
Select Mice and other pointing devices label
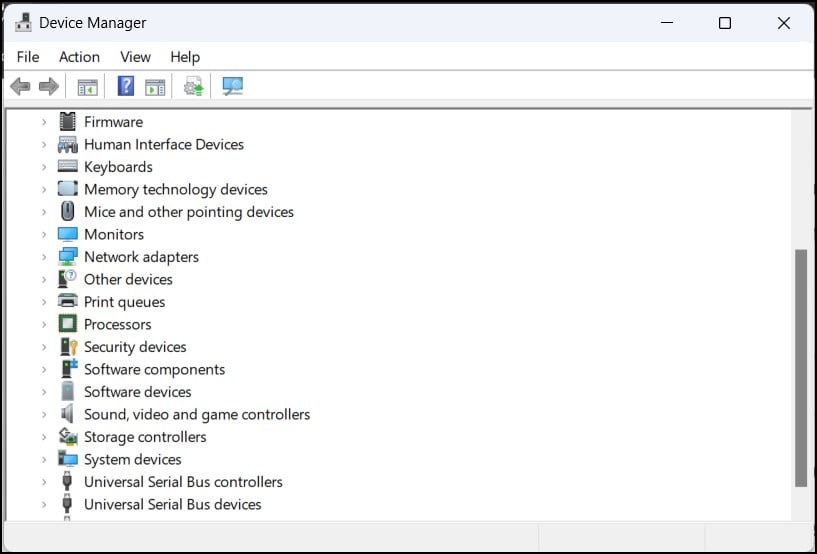coord(189,212)
